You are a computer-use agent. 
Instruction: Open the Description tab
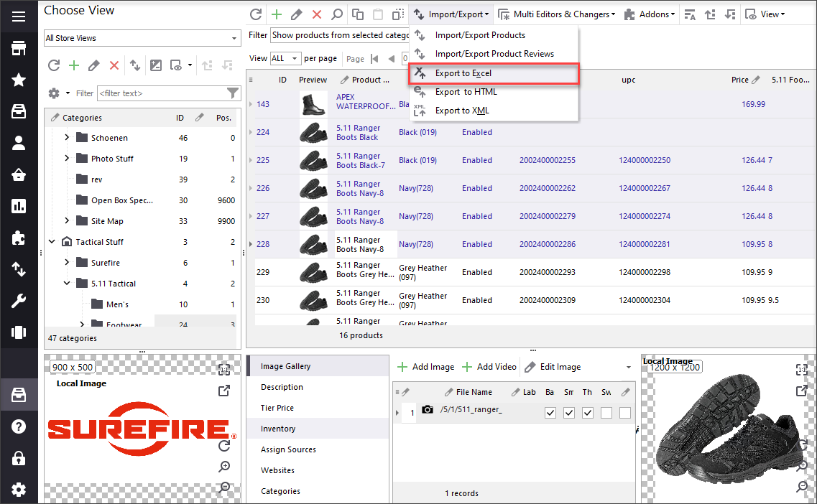pos(318,387)
